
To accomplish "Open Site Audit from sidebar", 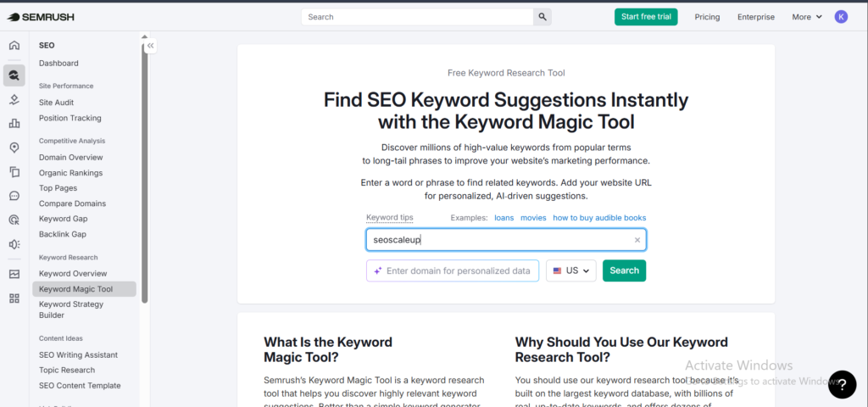I will click(x=56, y=103).
